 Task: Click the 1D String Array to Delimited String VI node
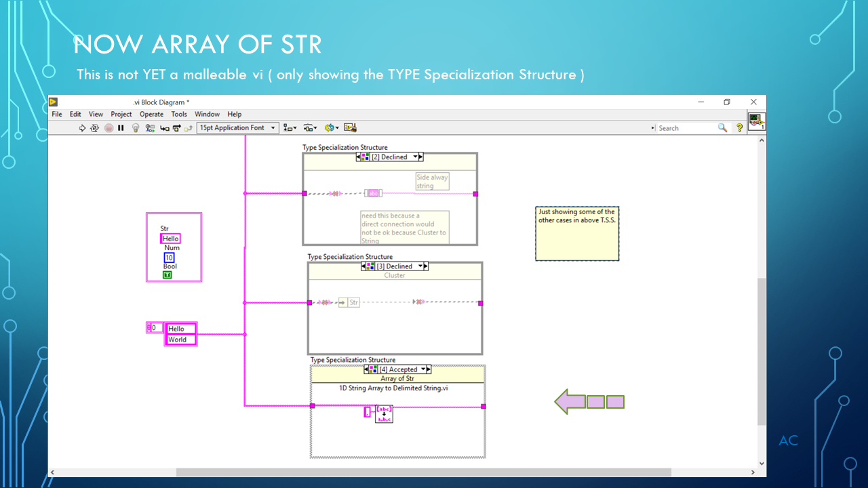[384, 413]
